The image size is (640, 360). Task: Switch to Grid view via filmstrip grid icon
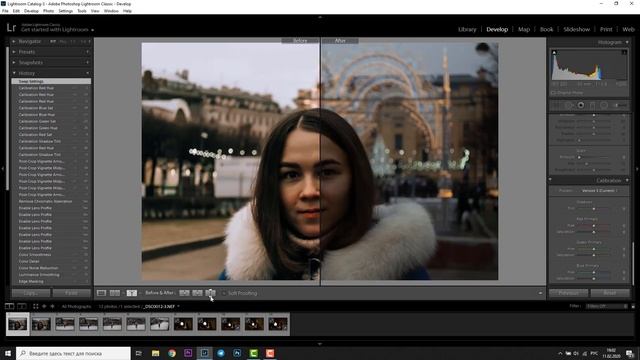[36, 306]
